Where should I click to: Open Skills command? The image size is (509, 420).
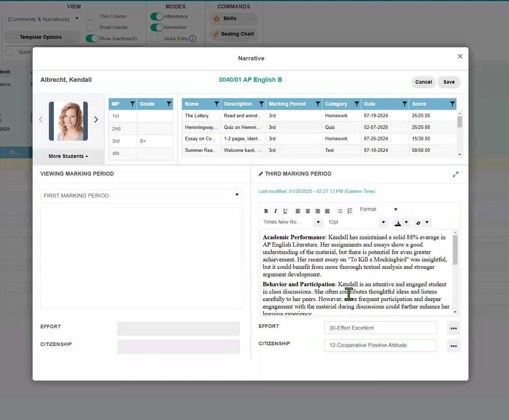[x=234, y=19]
